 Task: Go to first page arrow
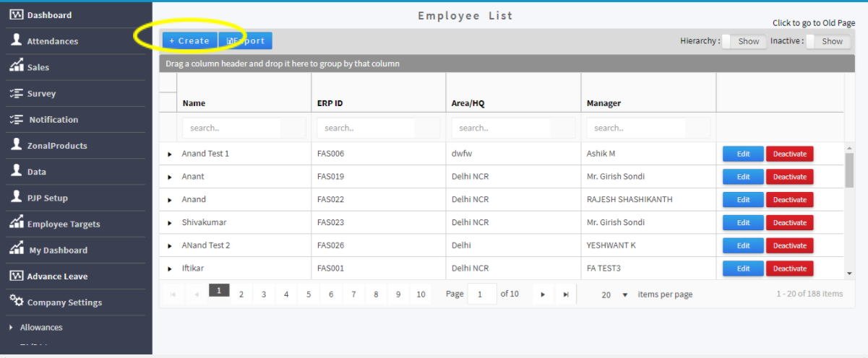pyautogui.click(x=173, y=294)
